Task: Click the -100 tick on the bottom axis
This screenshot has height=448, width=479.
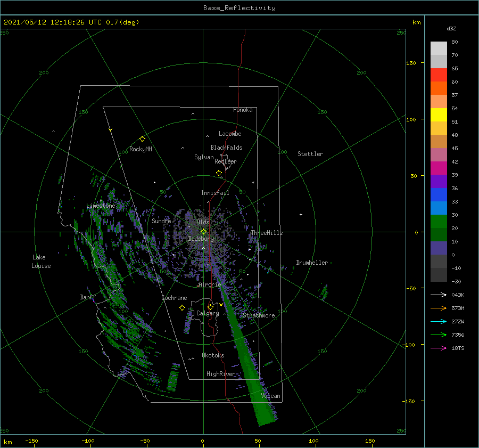Action: tap(88, 441)
